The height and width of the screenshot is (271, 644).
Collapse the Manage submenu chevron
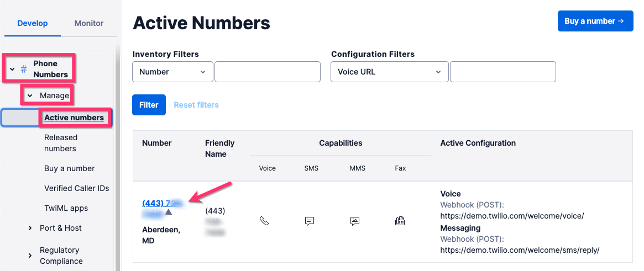click(x=30, y=96)
